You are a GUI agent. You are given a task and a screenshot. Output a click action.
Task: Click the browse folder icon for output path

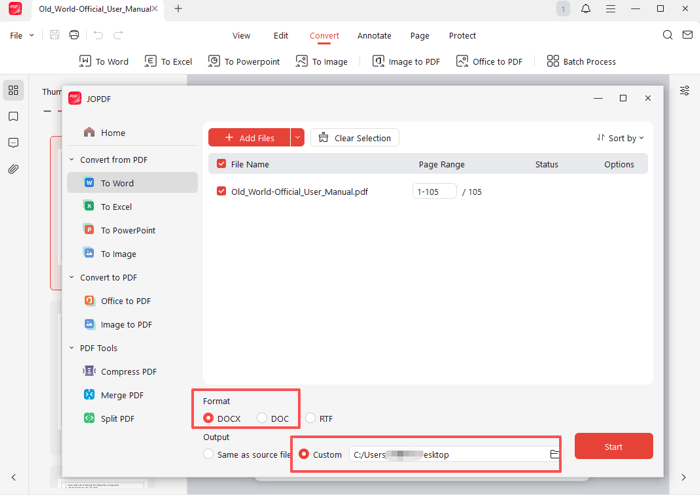point(554,454)
